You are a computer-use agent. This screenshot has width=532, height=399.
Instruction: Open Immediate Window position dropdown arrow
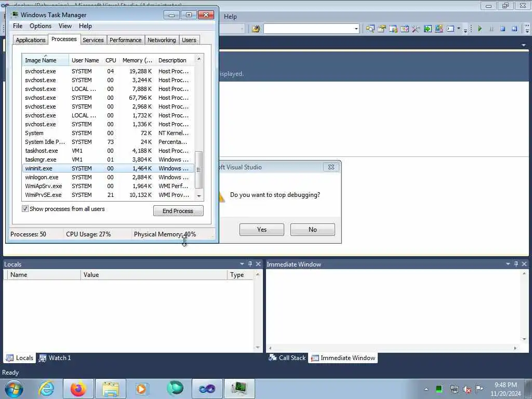[x=508, y=264]
